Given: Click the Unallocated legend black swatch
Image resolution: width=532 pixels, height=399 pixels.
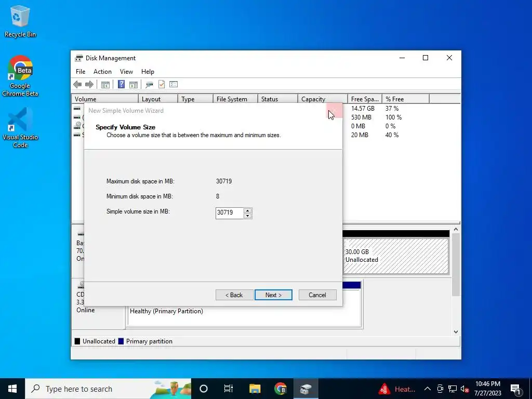Looking at the screenshot, I should pyautogui.click(x=77, y=341).
